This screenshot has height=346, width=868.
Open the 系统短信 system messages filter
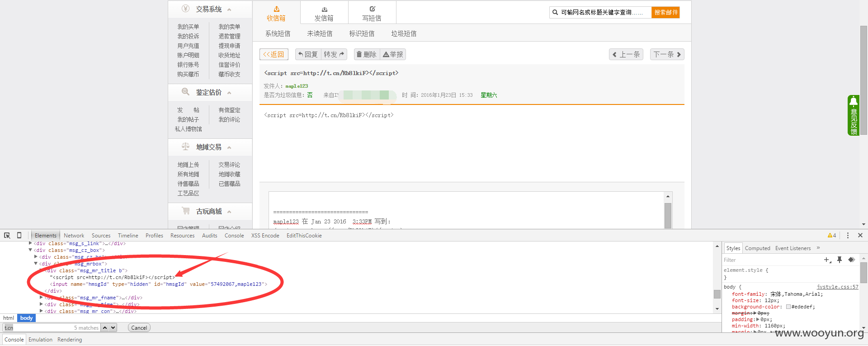pyautogui.click(x=278, y=33)
